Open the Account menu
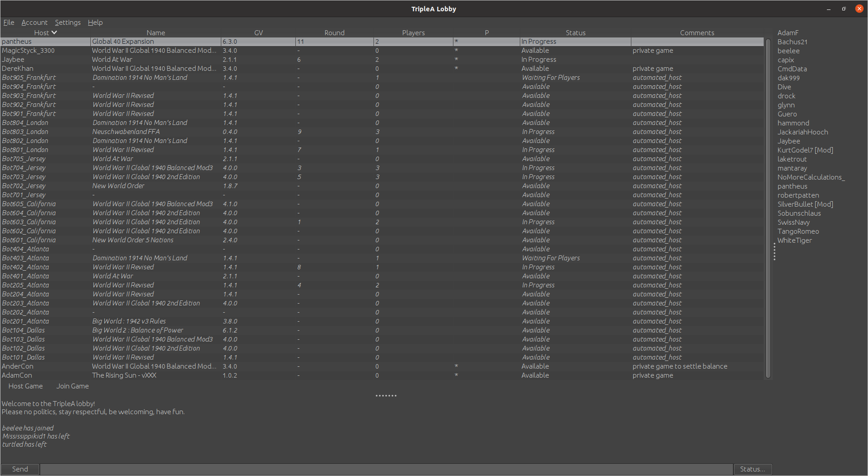Image resolution: width=868 pixels, height=476 pixels. 34,23
